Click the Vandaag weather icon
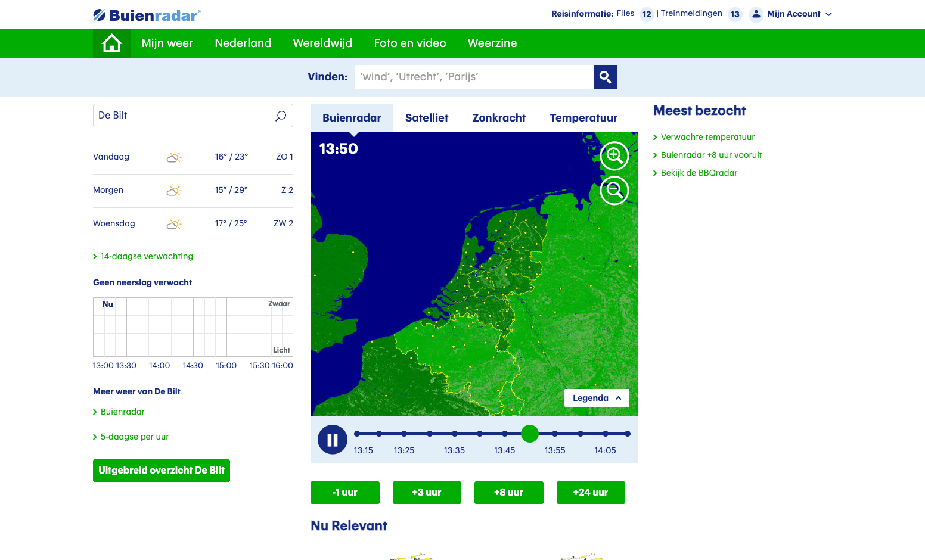This screenshot has width=925, height=560. [174, 157]
